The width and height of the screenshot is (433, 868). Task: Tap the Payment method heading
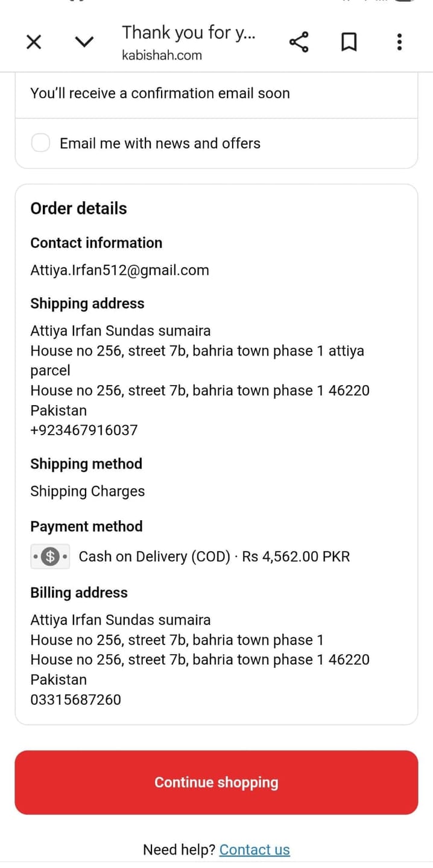click(87, 526)
